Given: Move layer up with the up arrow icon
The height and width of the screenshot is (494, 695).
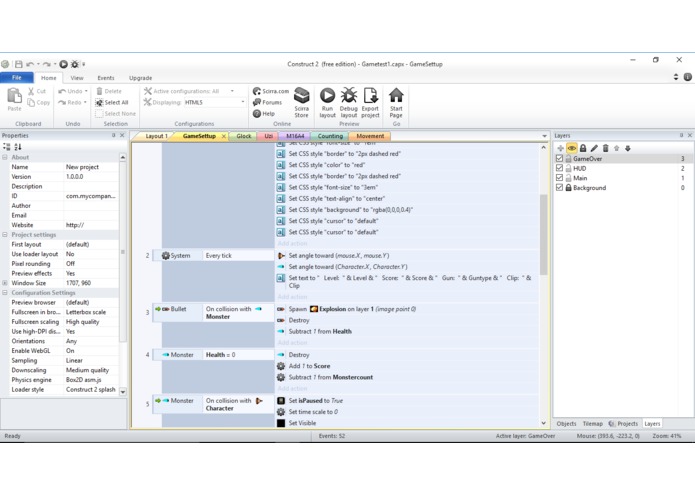Looking at the screenshot, I should (x=617, y=148).
